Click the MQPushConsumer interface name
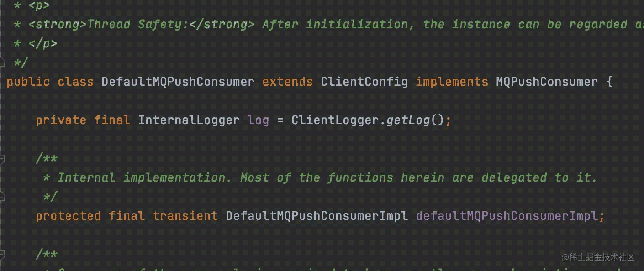 point(547,82)
